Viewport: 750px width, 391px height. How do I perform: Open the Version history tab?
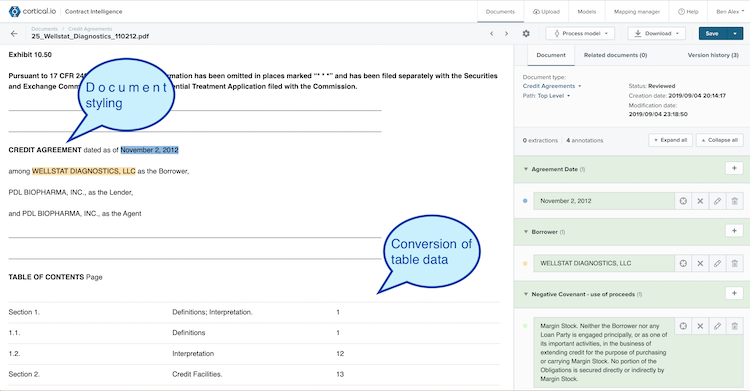pyautogui.click(x=713, y=55)
